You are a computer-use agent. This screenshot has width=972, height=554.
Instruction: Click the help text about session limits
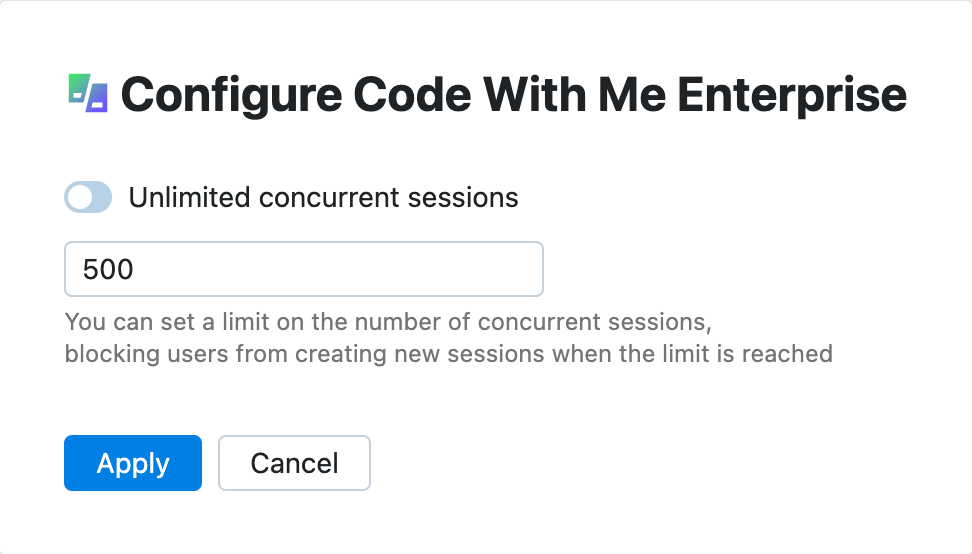pos(387,323)
